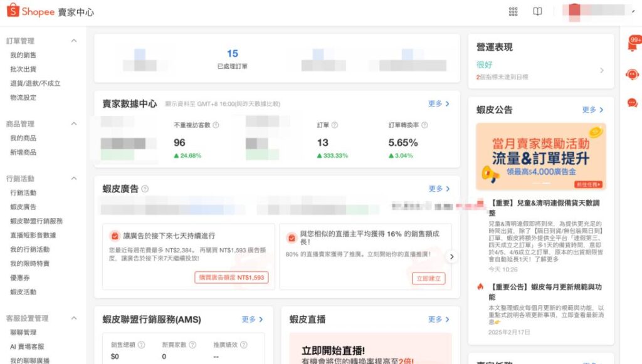Click next arrow on ad suggestions carousel
This screenshot has height=364, width=642.
point(451,256)
